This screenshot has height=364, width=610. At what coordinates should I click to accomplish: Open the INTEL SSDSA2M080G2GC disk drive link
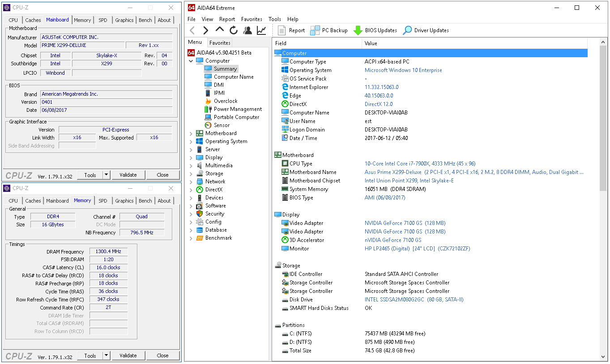(414, 300)
